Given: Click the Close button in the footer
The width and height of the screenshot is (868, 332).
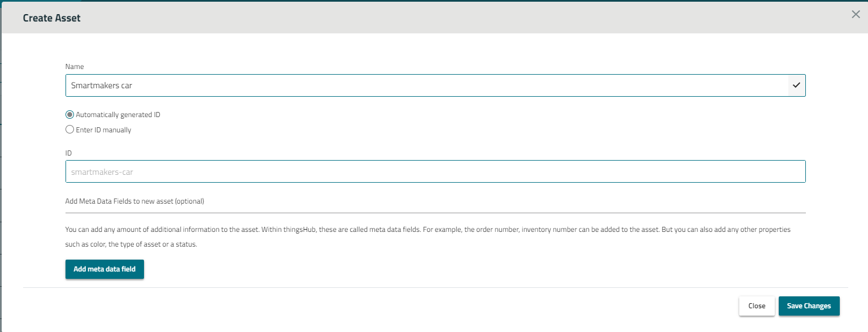Looking at the screenshot, I should pos(757,306).
